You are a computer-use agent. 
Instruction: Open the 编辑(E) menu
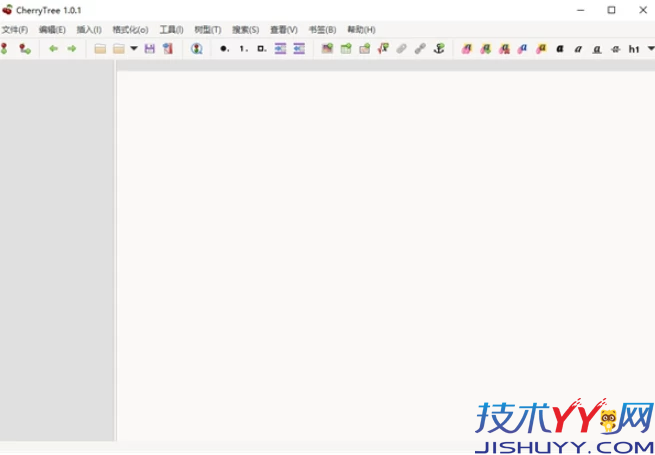(52, 30)
